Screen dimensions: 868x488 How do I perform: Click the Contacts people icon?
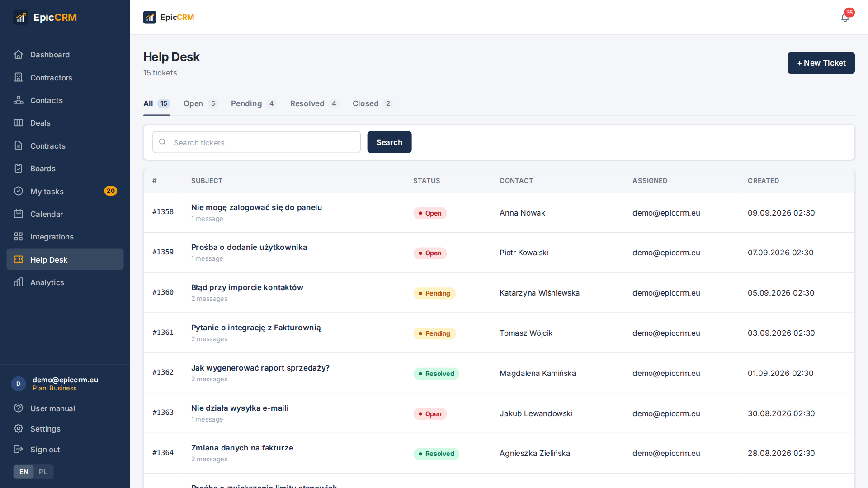19,100
